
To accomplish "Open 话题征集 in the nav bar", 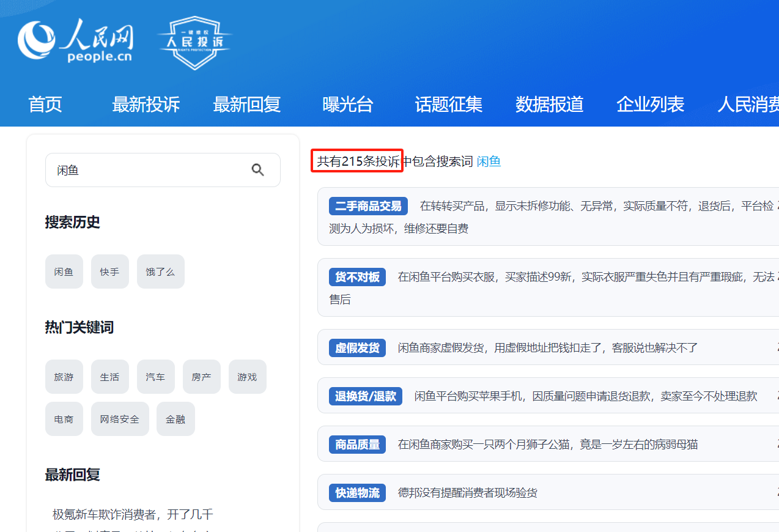I will (x=448, y=104).
